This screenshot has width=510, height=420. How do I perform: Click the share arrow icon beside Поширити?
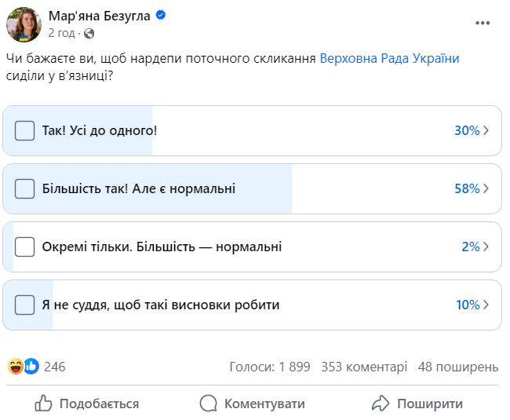coord(381,404)
